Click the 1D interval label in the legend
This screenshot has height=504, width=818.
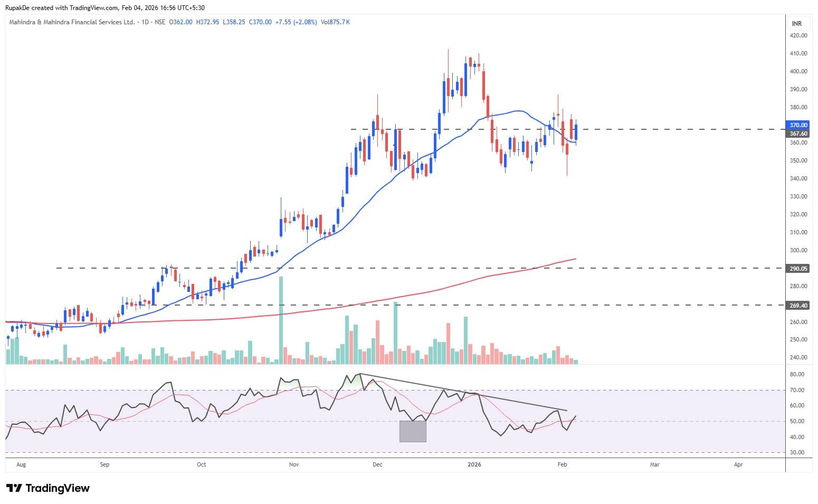(145, 22)
